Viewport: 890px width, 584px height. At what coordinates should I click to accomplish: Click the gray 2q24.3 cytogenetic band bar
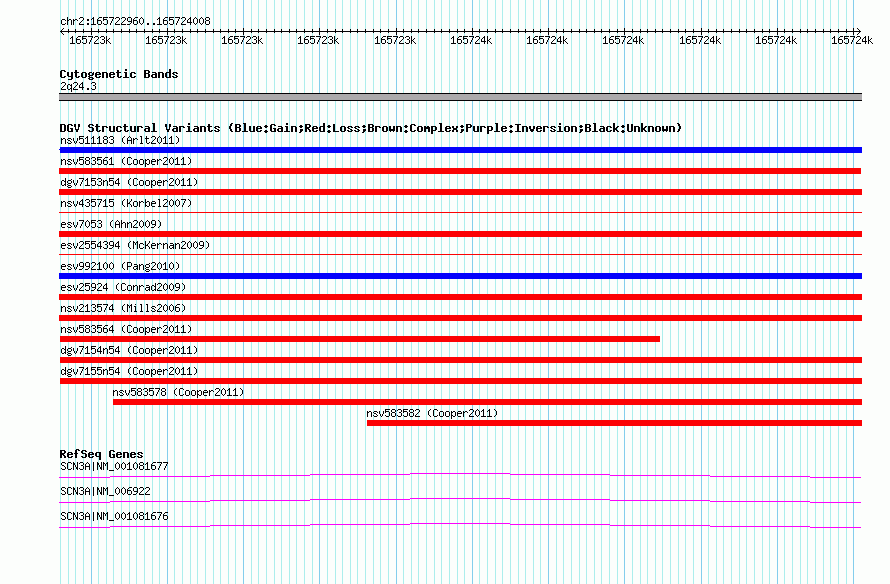460,97
